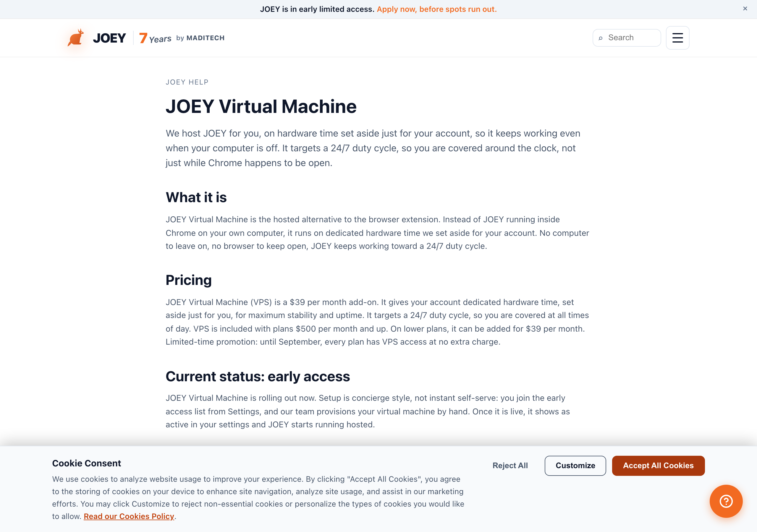Image resolution: width=757 pixels, height=532 pixels.
Task: Dismiss the early access banner
Action: tap(745, 9)
